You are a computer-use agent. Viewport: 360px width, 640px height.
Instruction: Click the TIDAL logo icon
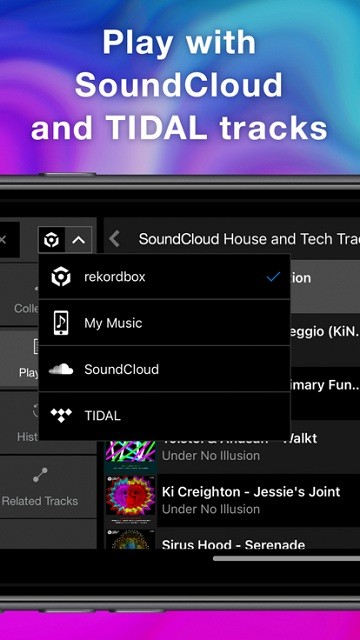pos(61,416)
